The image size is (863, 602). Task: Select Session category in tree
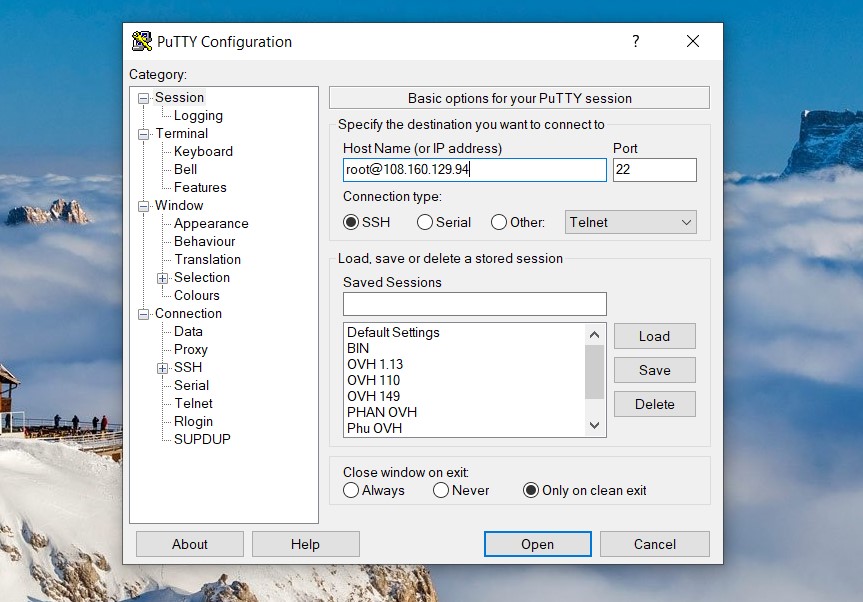179,97
